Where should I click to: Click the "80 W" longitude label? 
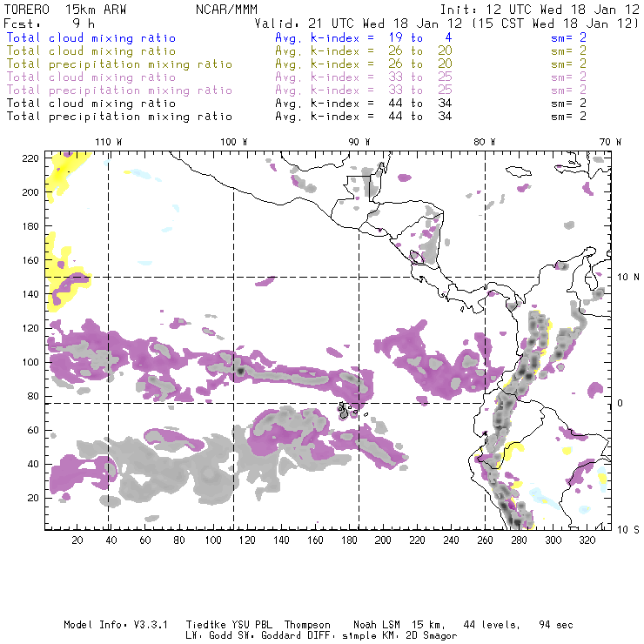(x=485, y=142)
